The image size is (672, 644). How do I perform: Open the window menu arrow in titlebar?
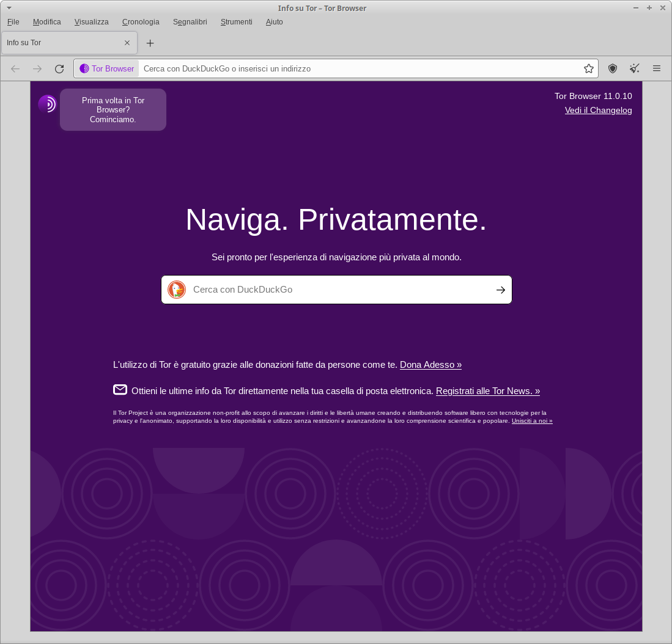(9, 8)
